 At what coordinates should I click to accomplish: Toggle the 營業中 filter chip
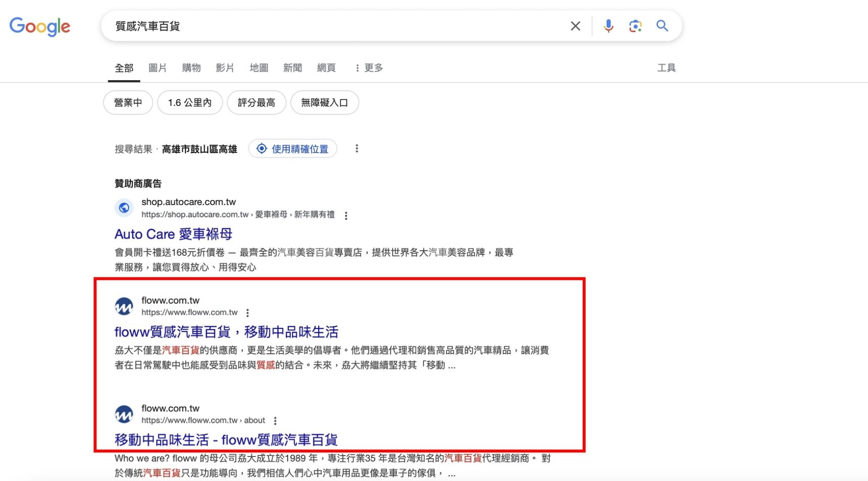128,103
